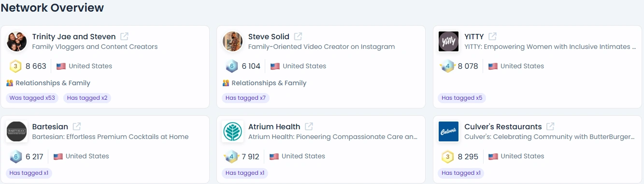The image size is (644, 184).
Task: Open the Culver's Restaurants name link
Action: click(x=503, y=127)
